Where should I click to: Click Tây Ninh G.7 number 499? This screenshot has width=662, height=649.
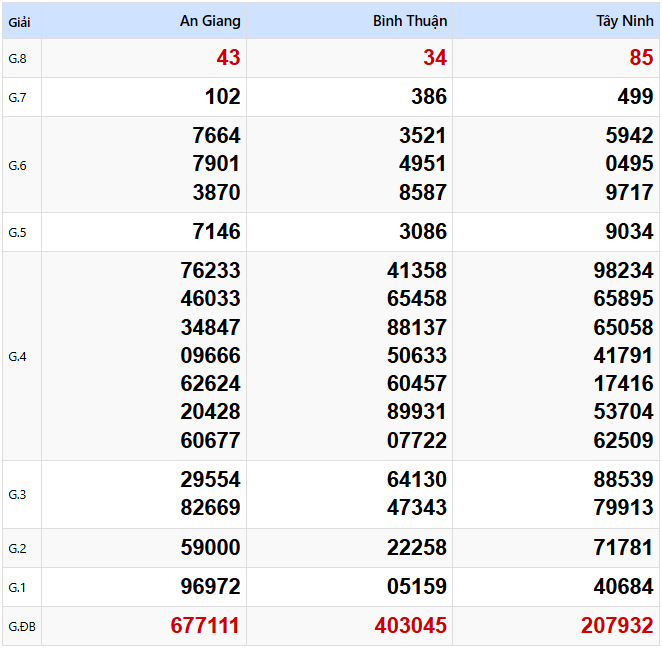pos(635,96)
